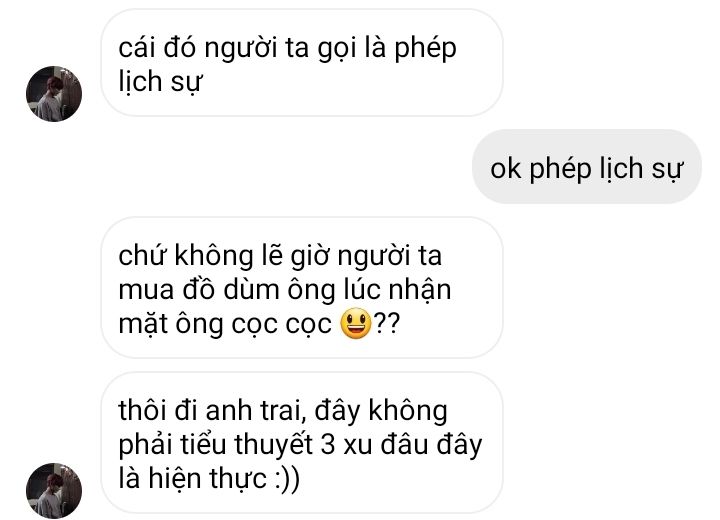Click the words 'hiện thực' in the last message
The image size is (720, 520).
[207, 479]
